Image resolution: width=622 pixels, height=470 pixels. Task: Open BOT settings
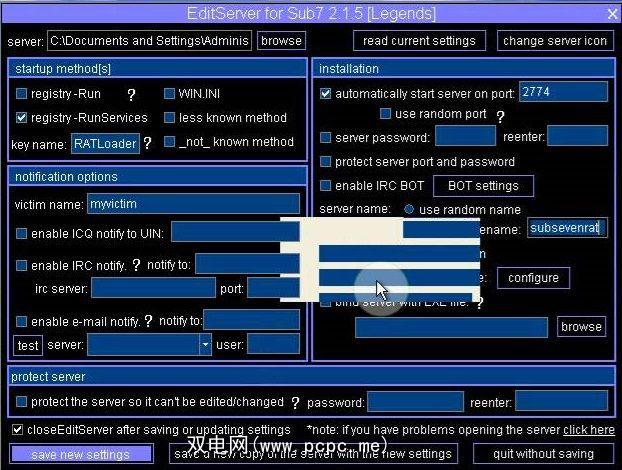[x=483, y=186]
